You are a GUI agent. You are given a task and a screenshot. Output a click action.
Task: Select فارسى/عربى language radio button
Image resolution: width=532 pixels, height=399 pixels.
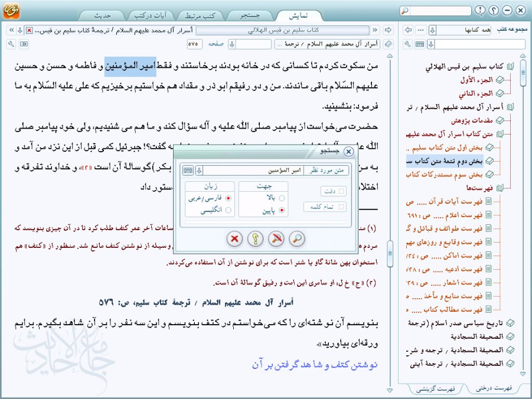(x=229, y=198)
